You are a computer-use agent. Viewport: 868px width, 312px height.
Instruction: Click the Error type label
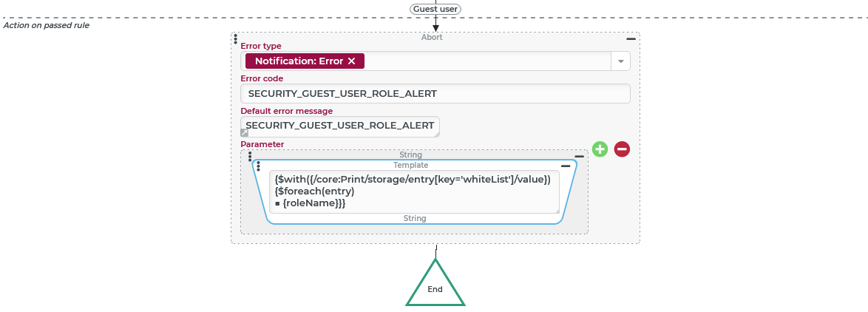point(261,46)
